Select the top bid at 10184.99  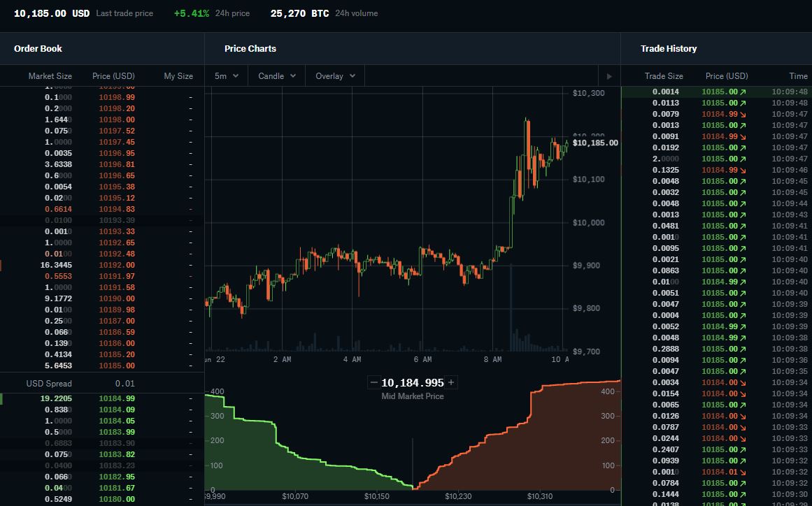click(98, 398)
